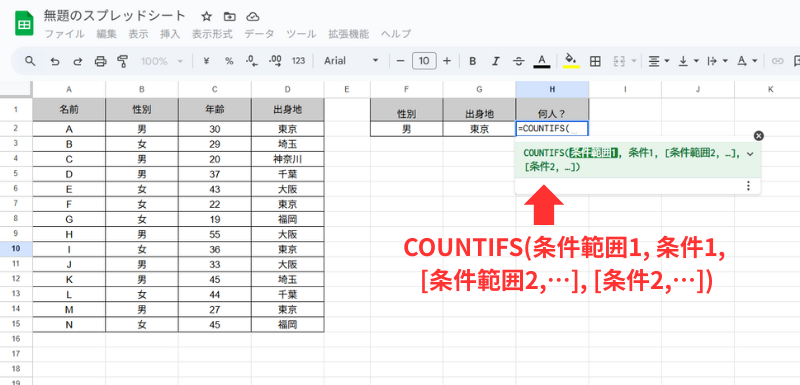Viewport: 800px width, 385px height.
Task: Open the Arial font dropdown
Action: (352, 61)
